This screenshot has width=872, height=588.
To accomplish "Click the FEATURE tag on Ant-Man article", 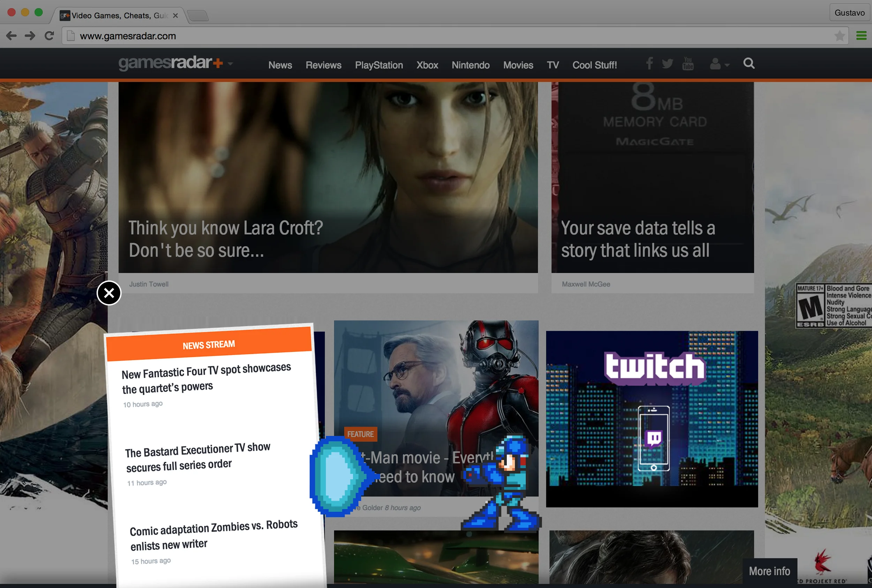I will pos(360,434).
